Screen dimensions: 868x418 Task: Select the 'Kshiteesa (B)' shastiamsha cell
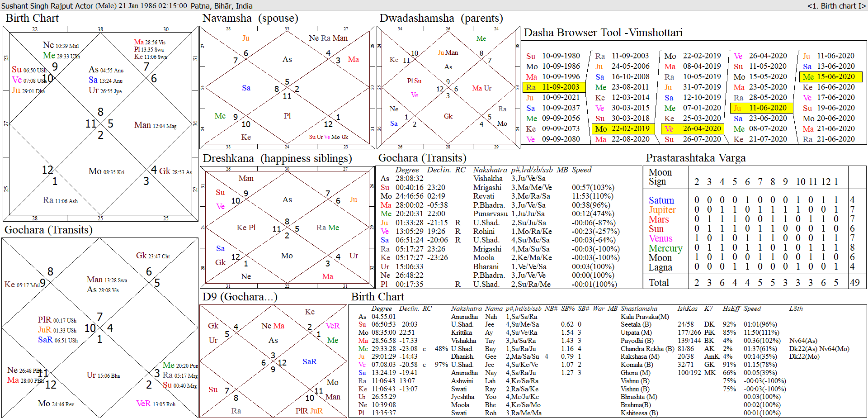click(x=639, y=413)
